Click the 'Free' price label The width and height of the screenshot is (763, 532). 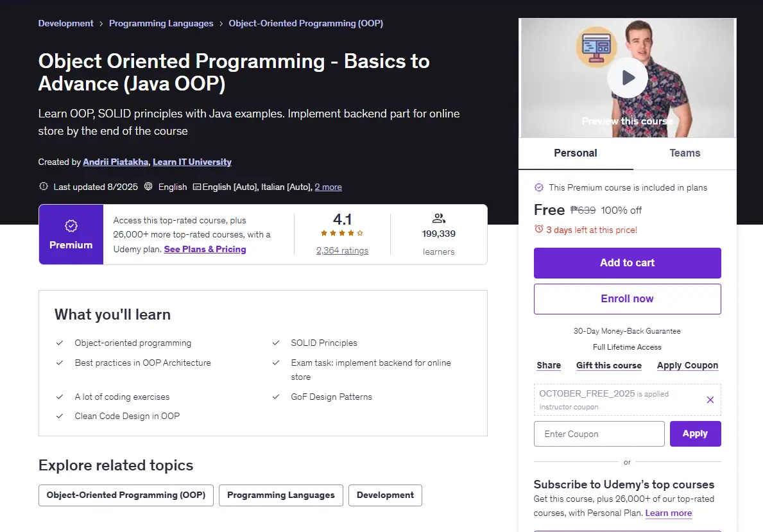[x=549, y=210]
